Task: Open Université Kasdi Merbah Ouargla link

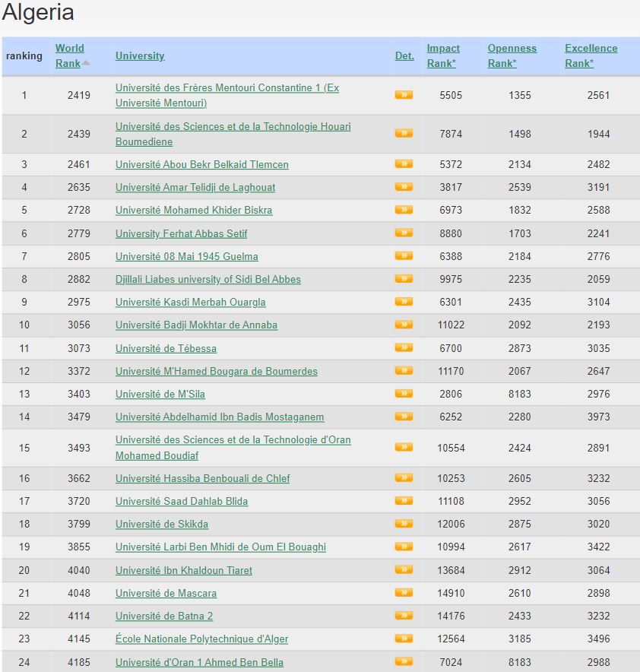Action: click(x=190, y=302)
